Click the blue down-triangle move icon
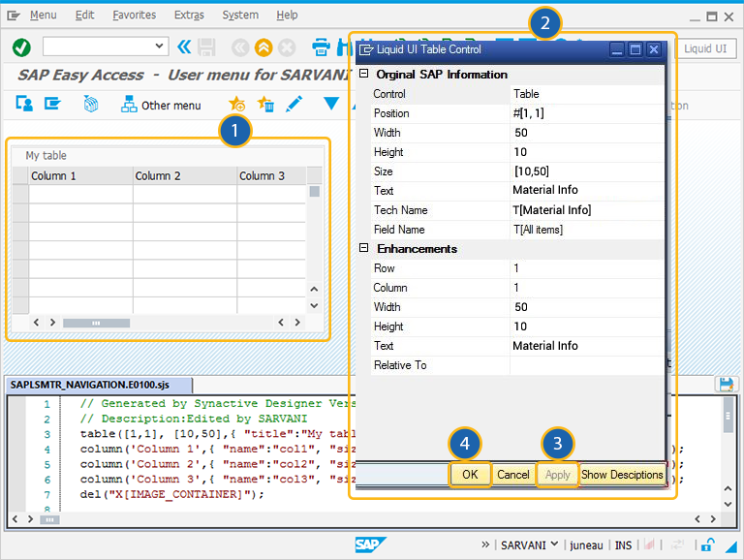Viewport: 744px width, 560px height. tap(331, 103)
